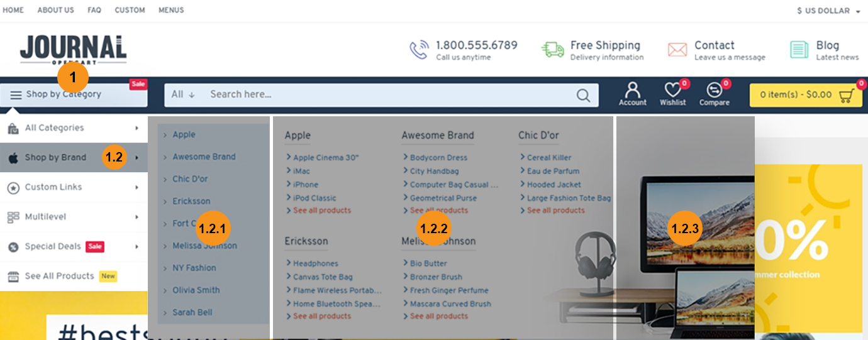Select See All Products menu entry
The image size is (868, 340).
(x=74, y=277)
